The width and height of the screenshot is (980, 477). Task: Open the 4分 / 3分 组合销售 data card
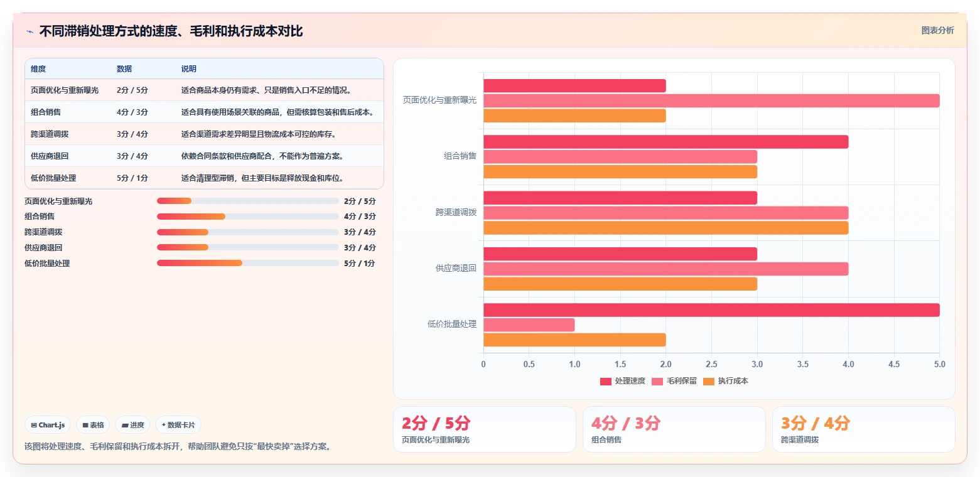click(674, 429)
